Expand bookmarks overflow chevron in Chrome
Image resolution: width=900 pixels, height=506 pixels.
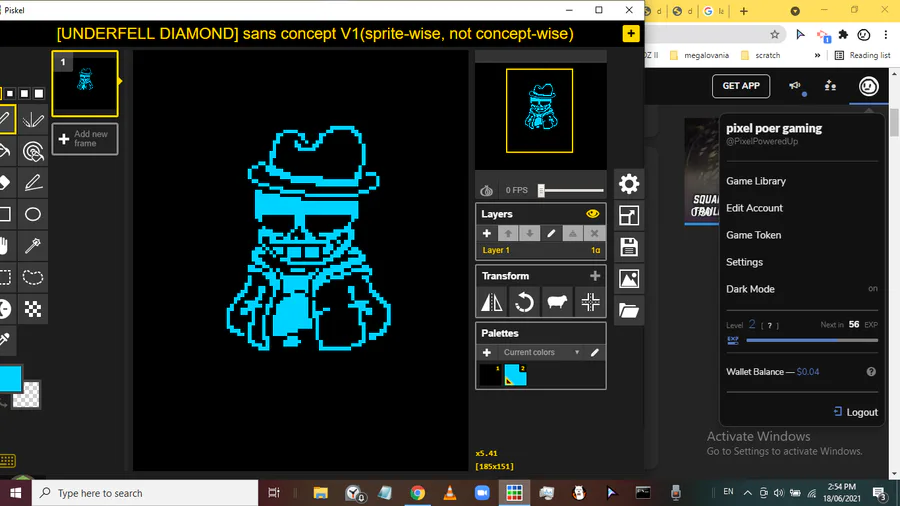817,56
